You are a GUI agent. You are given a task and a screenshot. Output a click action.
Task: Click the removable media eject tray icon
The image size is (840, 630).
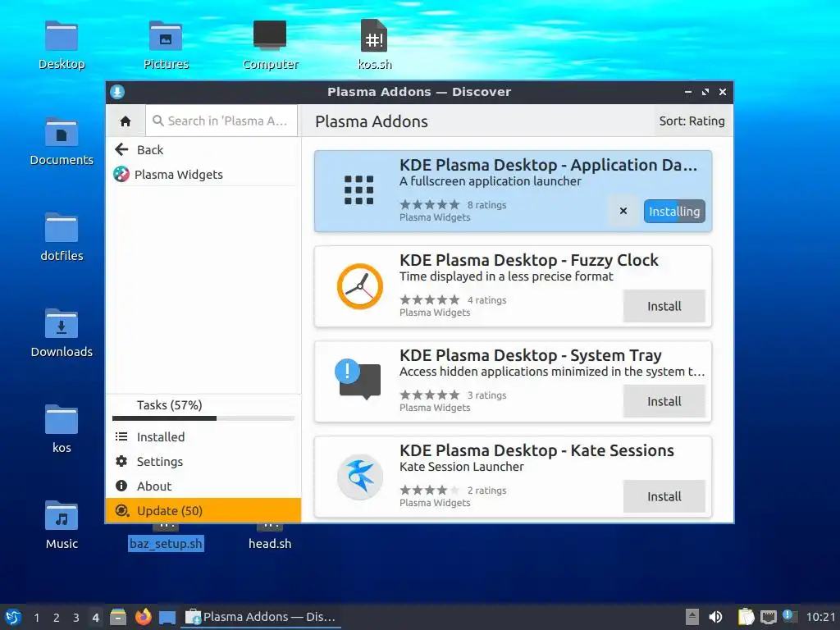[x=692, y=617]
